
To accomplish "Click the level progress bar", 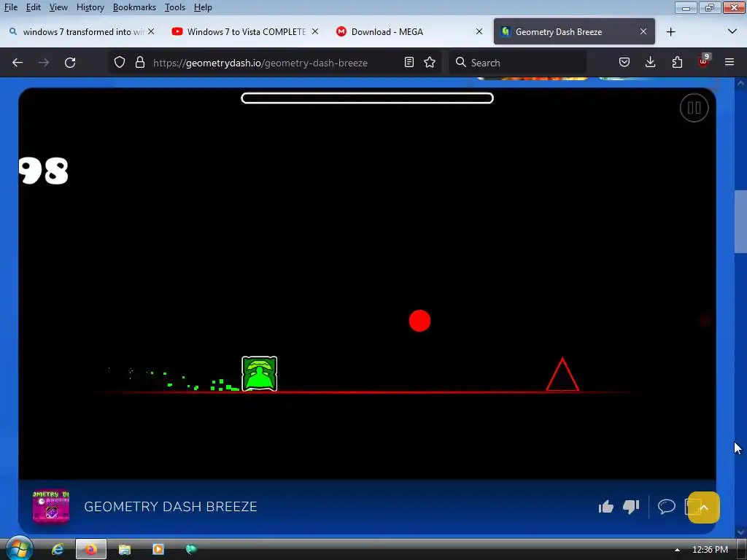I will pos(368,98).
